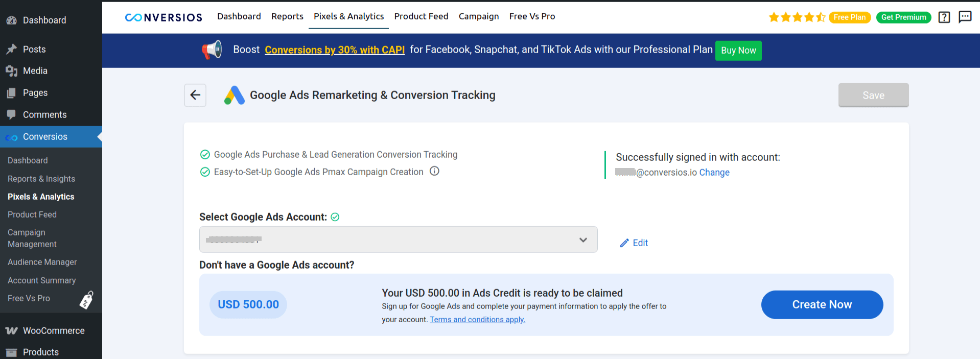Viewport: 980px width, 359px height.
Task: Open Products in WordPress sidebar
Action: point(51,352)
